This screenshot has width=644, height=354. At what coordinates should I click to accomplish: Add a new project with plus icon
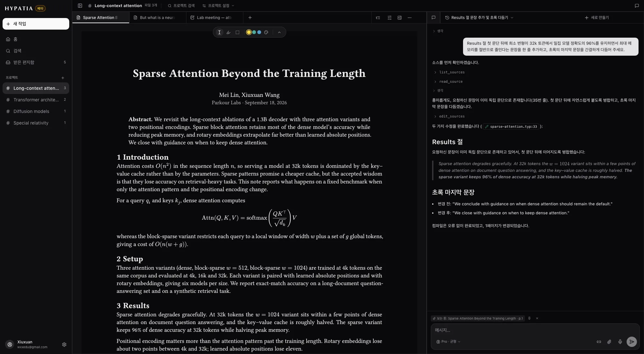point(63,78)
